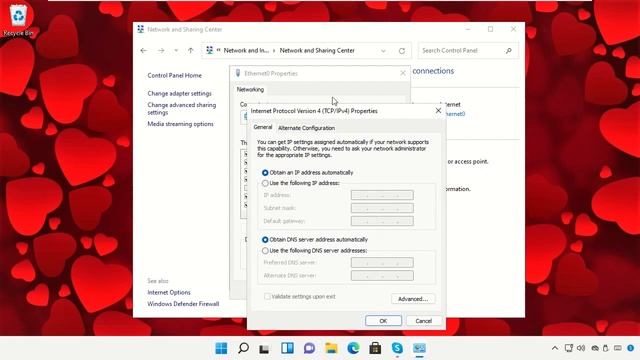The image size is (640, 360).
Task: Open Media streaming options link
Action: click(x=180, y=124)
